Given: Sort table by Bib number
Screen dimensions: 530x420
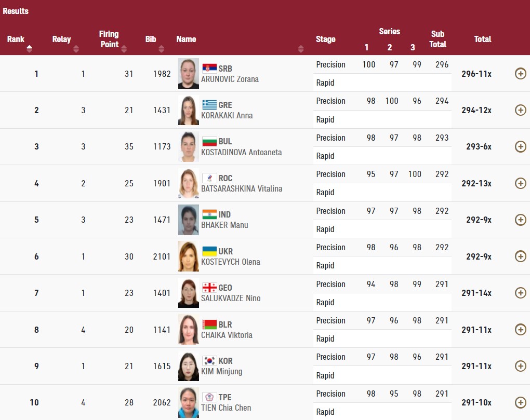Looking at the screenshot, I should coord(161,49).
